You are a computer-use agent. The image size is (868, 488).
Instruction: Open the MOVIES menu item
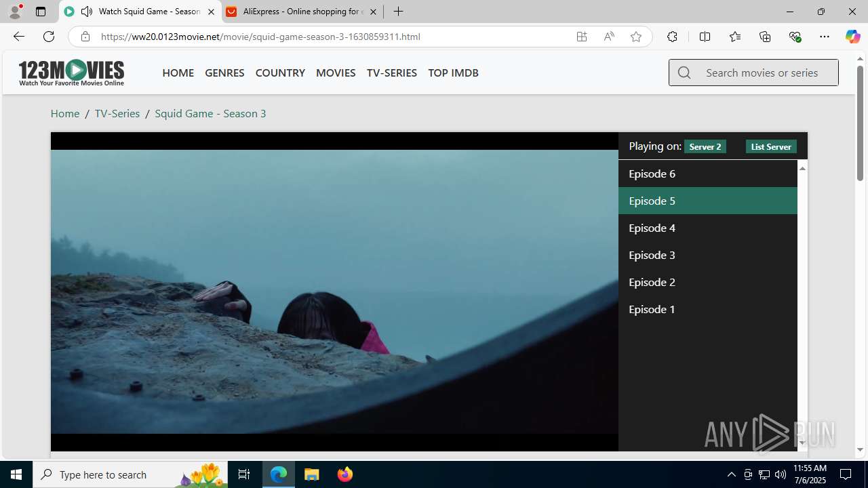pyautogui.click(x=336, y=73)
